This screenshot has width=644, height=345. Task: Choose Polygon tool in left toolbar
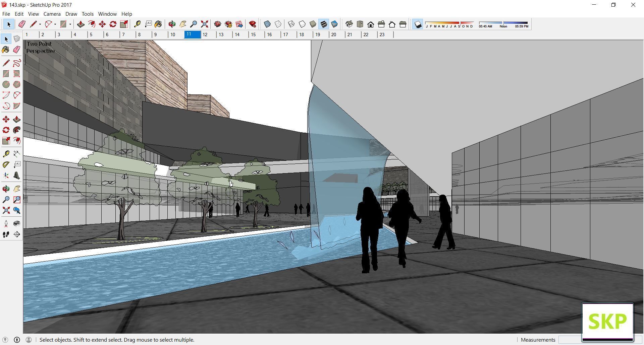tap(17, 84)
